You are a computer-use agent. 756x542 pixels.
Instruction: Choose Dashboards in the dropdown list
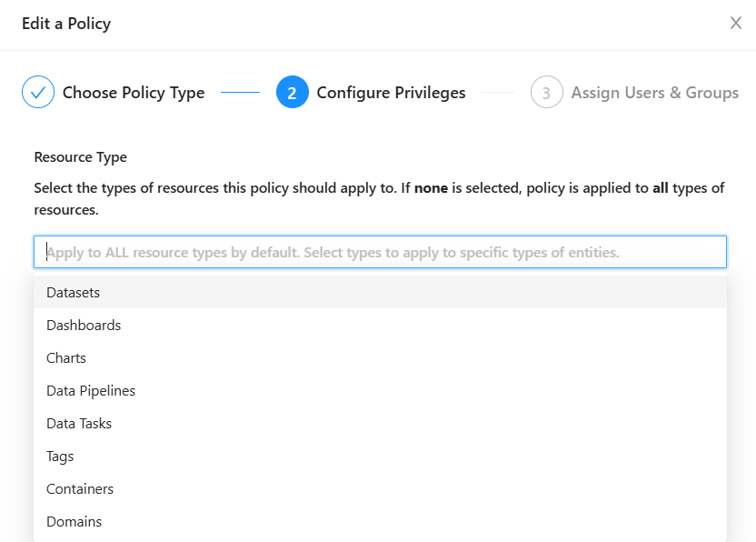click(x=84, y=326)
